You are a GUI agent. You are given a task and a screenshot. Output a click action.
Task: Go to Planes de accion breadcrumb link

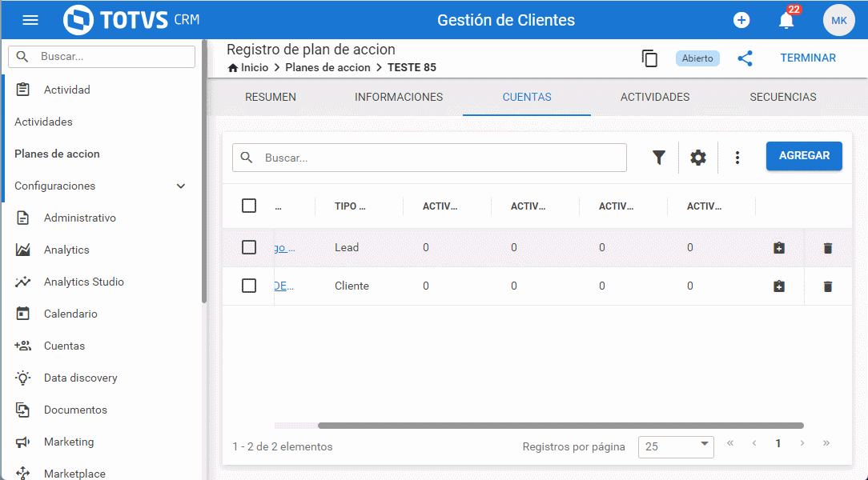328,67
